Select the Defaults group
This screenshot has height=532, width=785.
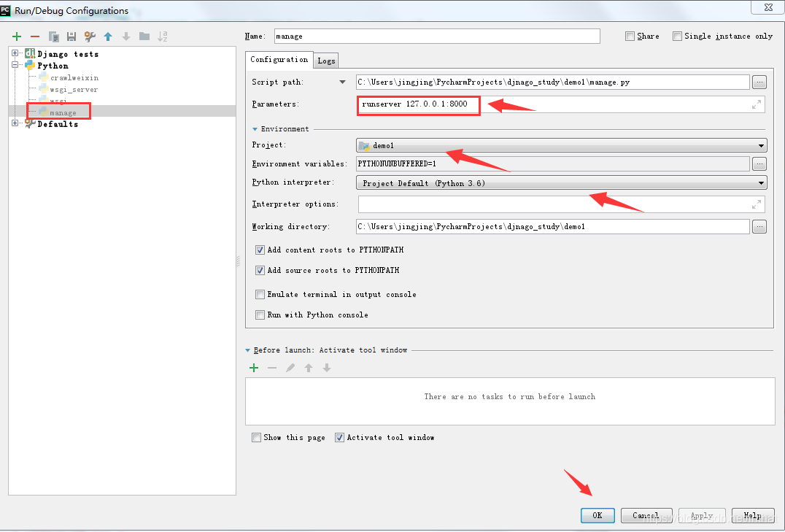click(58, 124)
